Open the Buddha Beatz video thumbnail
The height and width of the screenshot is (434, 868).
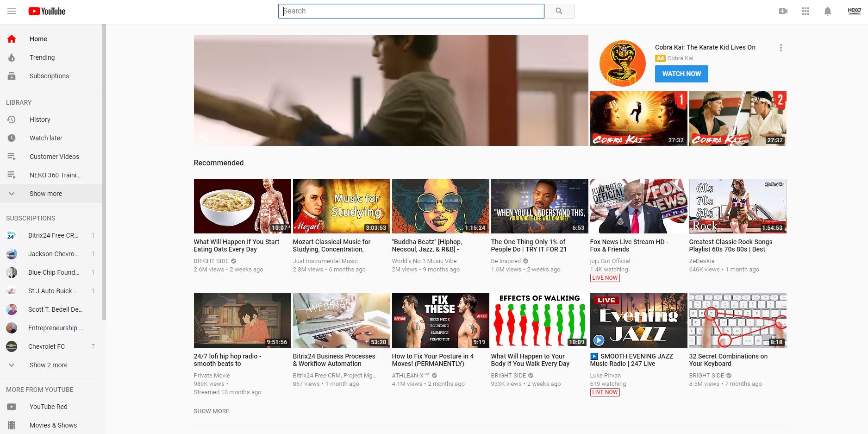[440, 206]
